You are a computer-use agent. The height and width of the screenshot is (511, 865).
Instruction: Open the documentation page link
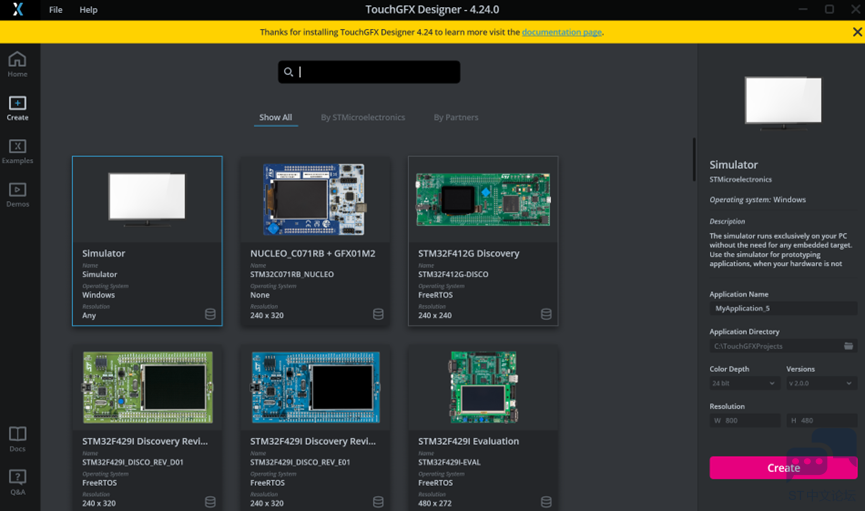pos(562,32)
